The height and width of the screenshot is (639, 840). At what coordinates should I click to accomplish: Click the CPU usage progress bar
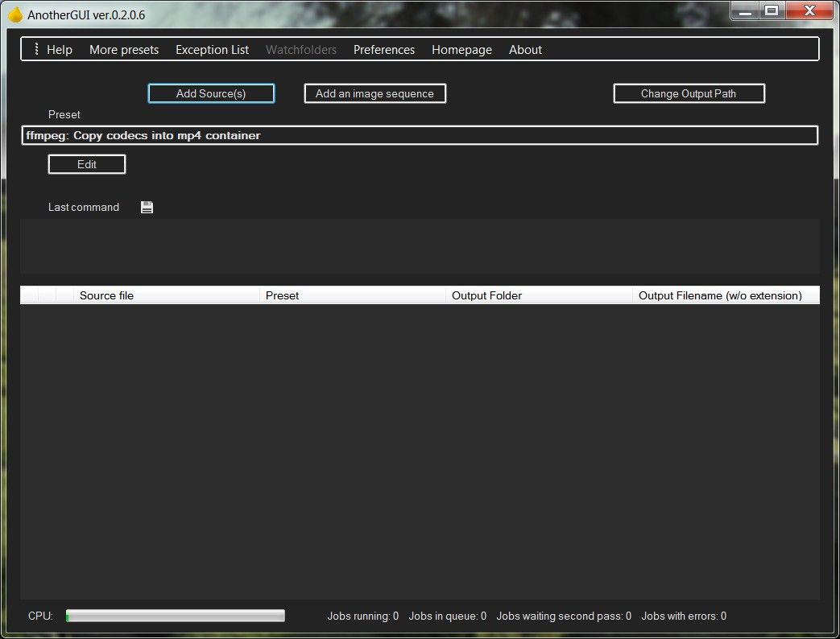(x=174, y=615)
